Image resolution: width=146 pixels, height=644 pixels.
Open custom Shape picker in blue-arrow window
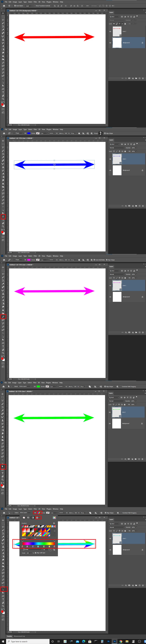(101, 133)
